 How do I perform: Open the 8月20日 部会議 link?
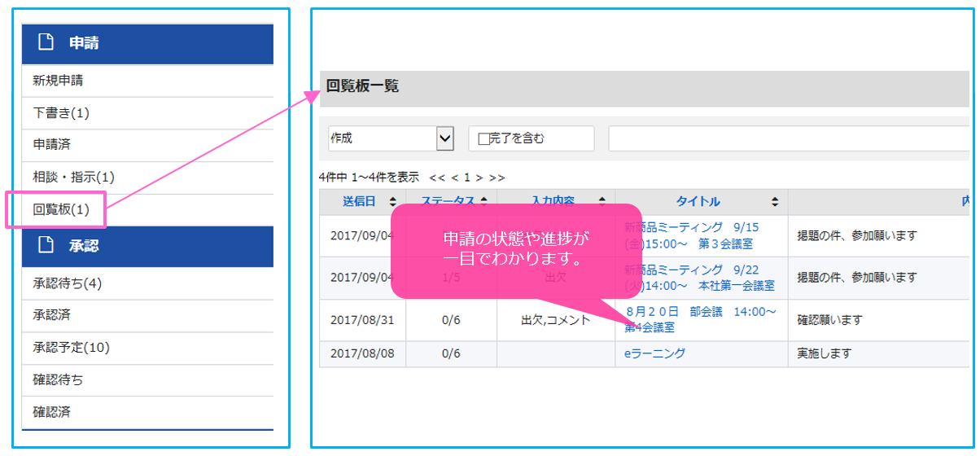[x=700, y=320]
